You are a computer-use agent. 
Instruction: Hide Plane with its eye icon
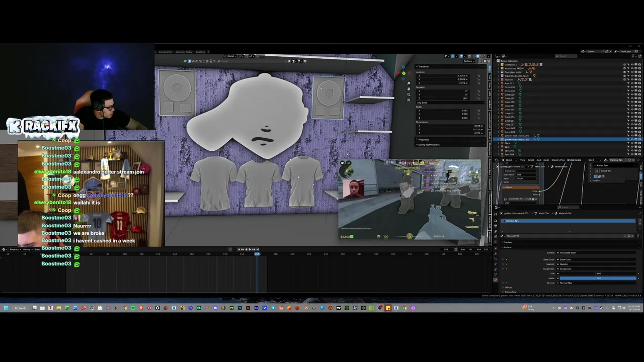click(x=632, y=143)
